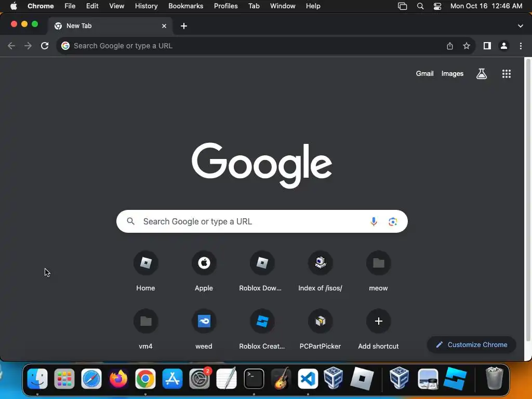Select the New Tab tab
The width and height of the screenshot is (532, 399).
110,26
